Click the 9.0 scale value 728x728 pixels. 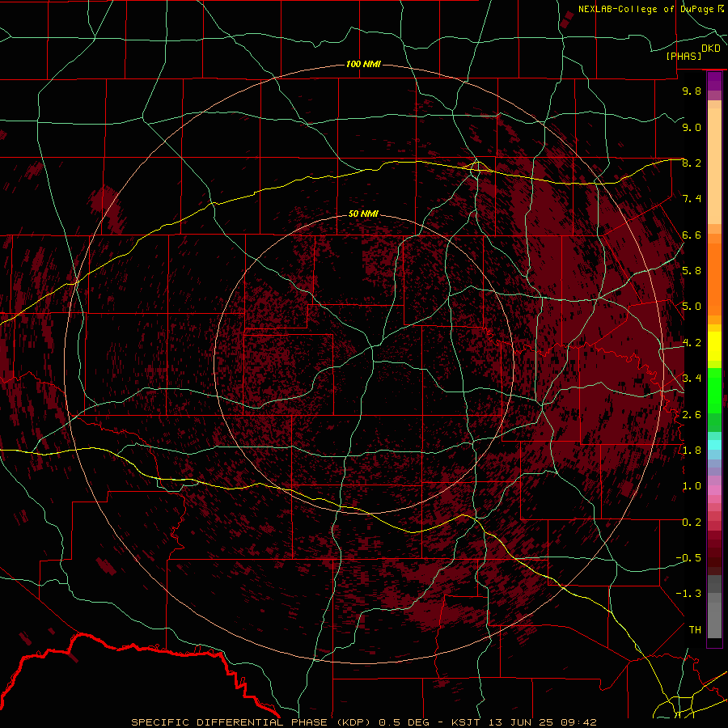[x=692, y=127]
